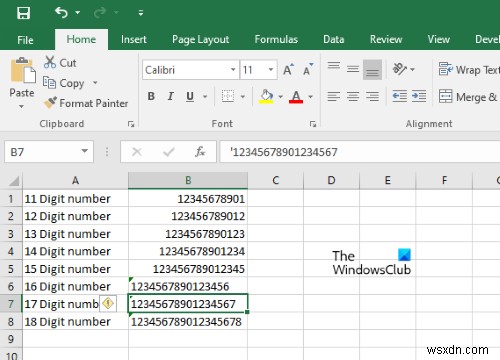Toggle Italic formatting
This screenshot has height=360, width=500.
coord(170,97)
